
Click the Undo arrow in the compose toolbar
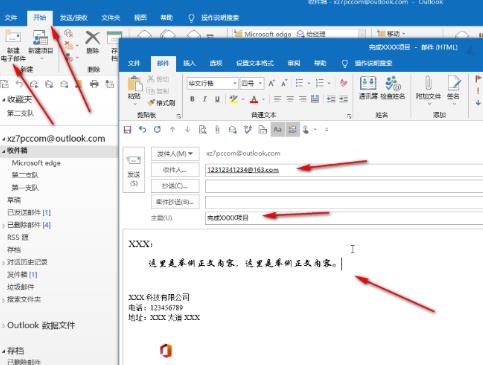point(143,130)
